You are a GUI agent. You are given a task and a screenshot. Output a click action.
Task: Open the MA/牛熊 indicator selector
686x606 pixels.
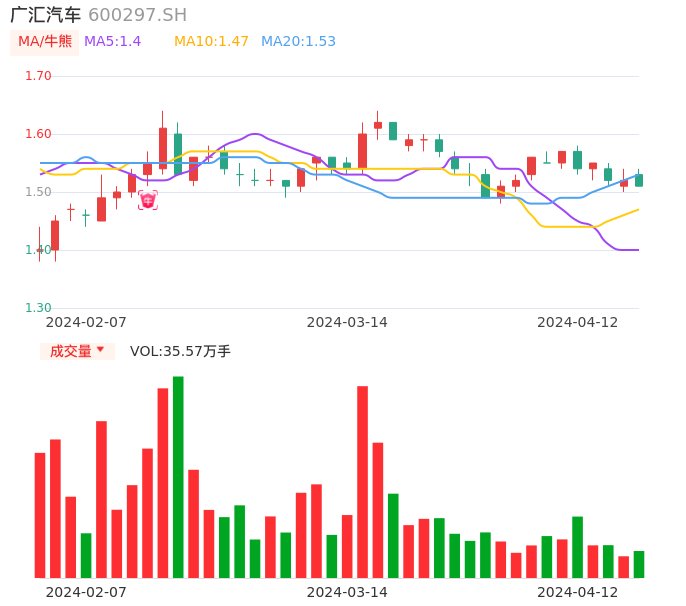pos(45,41)
